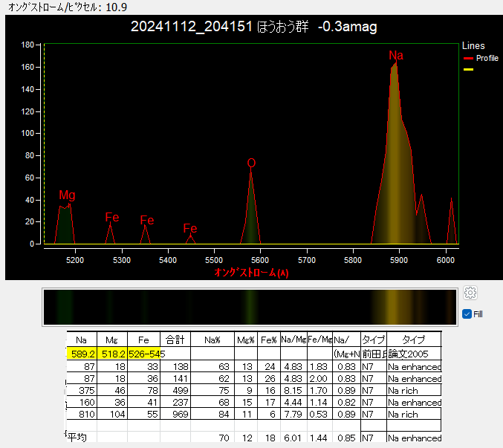Click the Lines legend heading

click(473, 46)
